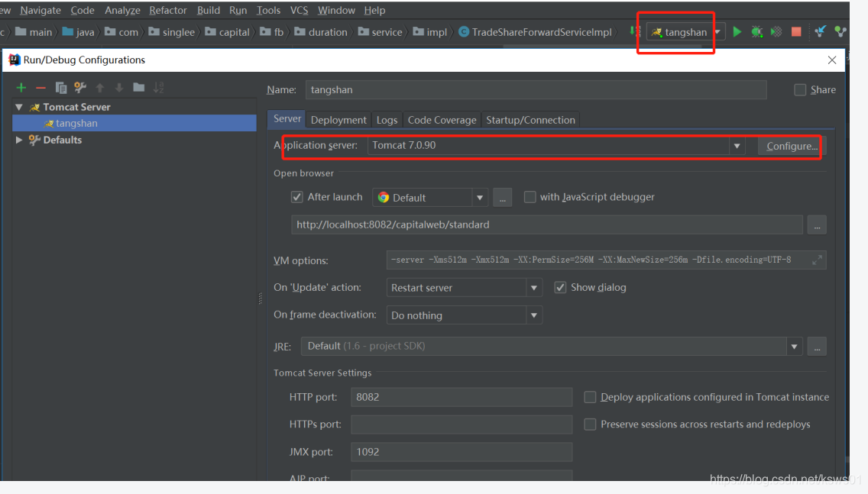Viewport: 868px width, 494px height.
Task: Open edit defaults wrench icon
Action: pyautogui.click(x=80, y=87)
